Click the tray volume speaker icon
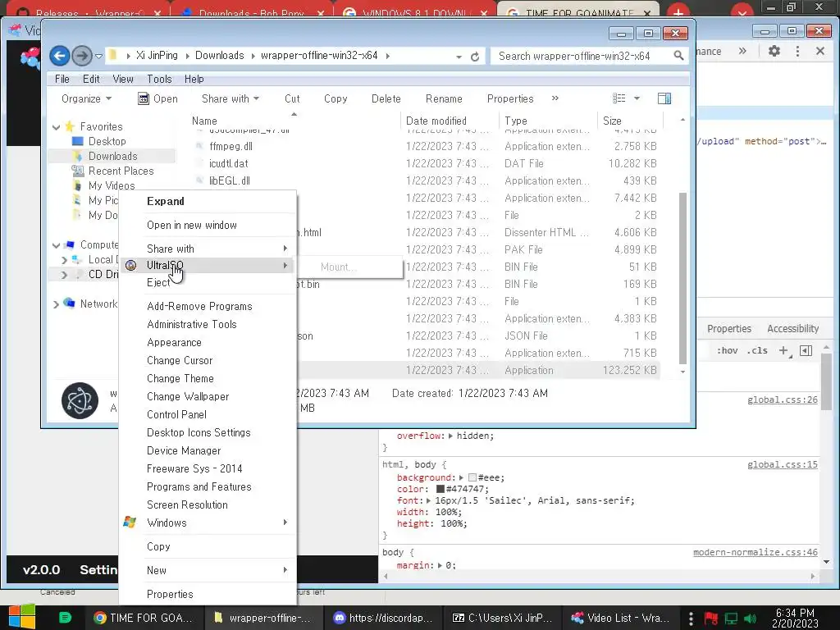840x630 pixels. [751, 619]
